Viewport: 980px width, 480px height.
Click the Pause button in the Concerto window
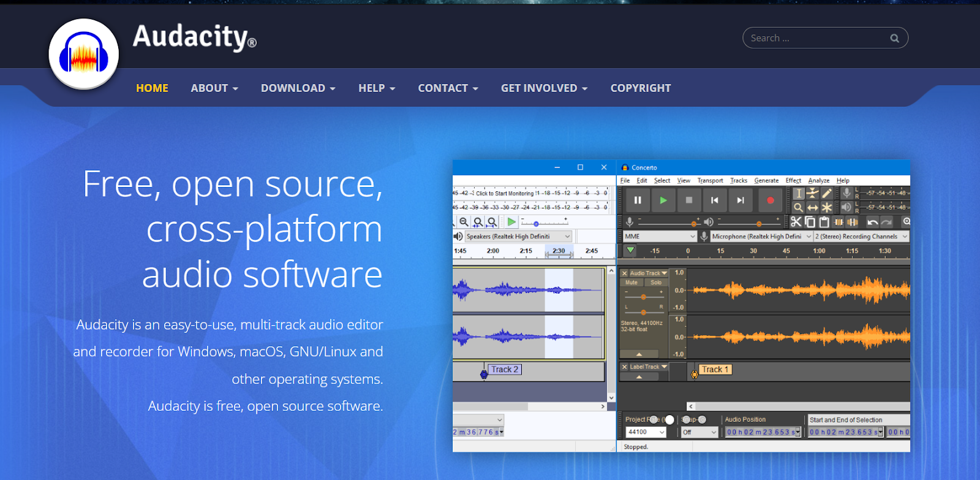tap(638, 200)
